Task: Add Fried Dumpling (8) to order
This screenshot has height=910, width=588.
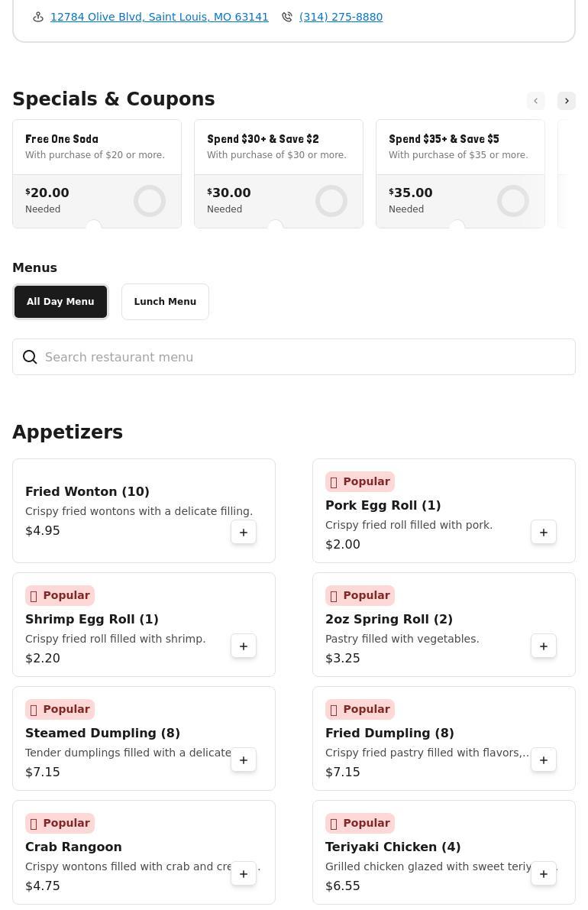Action: [544, 760]
